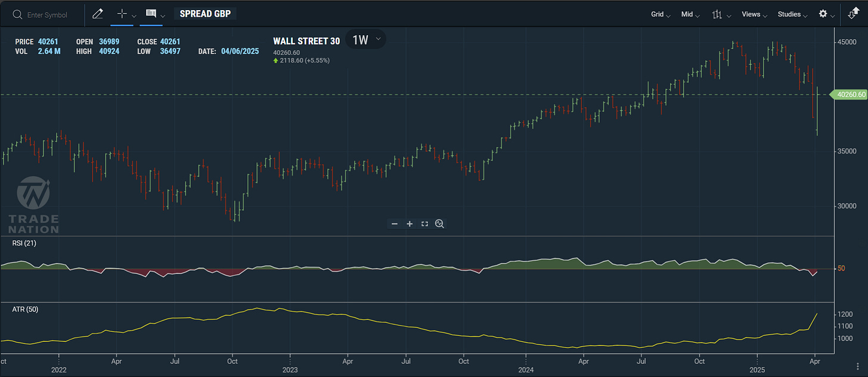Screen dimensions: 868x377
Task: Toggle the info tooltip panel icon
Action: pyautogui.click(x=151, y=14)
